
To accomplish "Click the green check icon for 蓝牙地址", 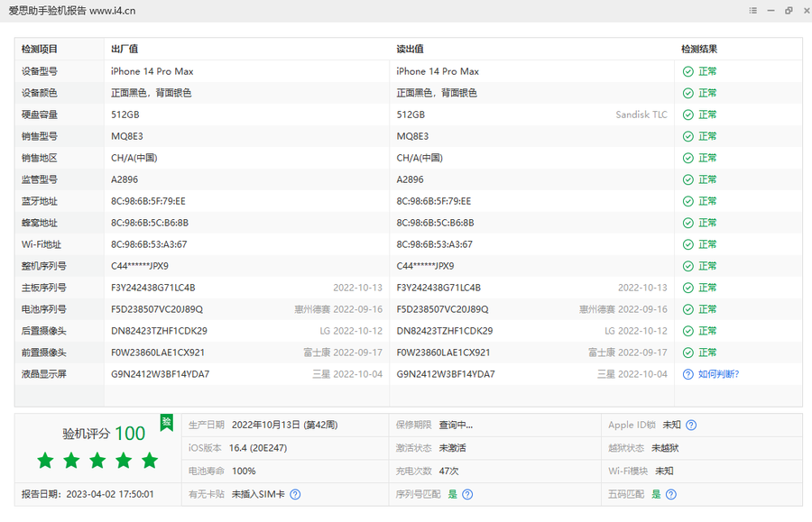I will coord(687,201).
